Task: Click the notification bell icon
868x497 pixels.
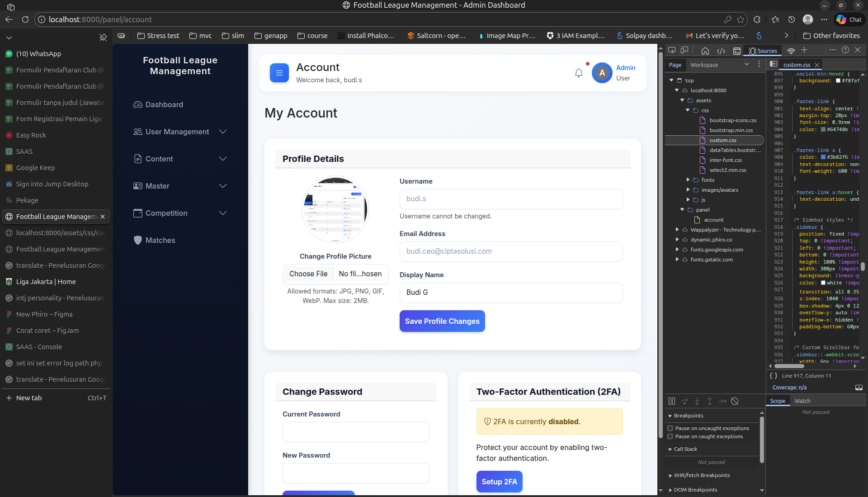Action: pyautogui.click(x=579, y=73)
